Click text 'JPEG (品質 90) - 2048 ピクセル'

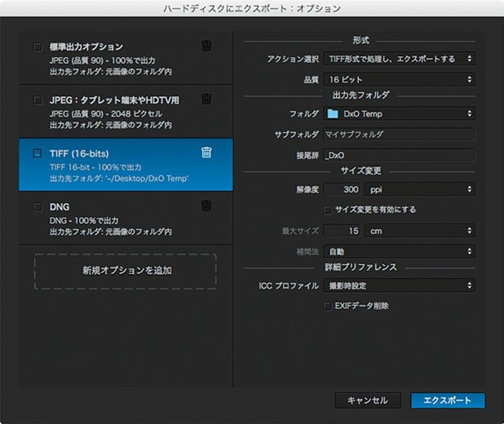click(x=106, y=114)
